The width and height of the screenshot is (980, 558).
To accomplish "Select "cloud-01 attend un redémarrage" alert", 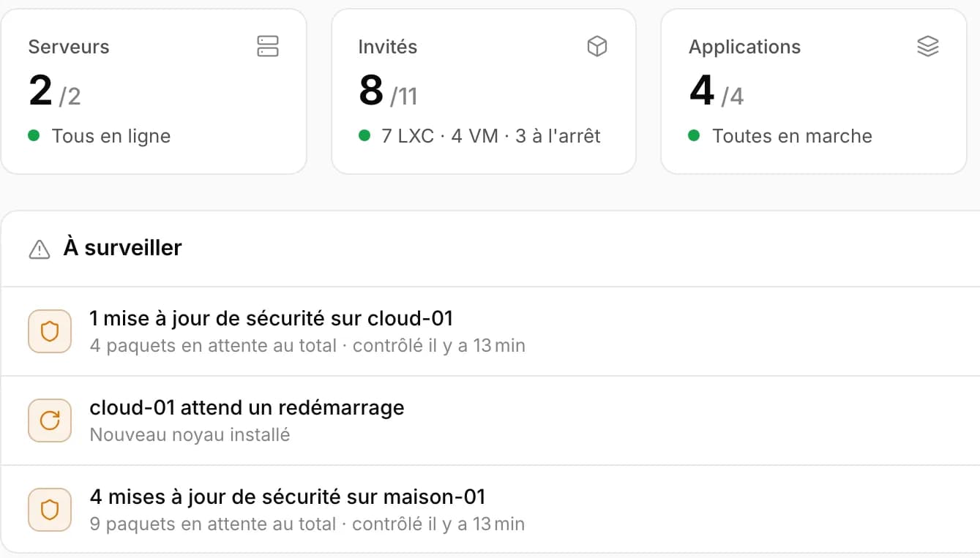I will click(247, 407).
